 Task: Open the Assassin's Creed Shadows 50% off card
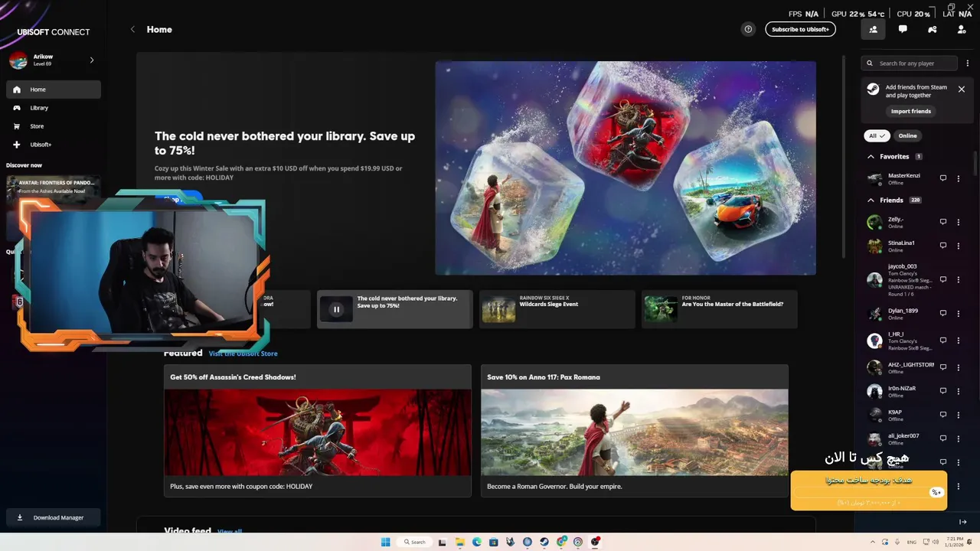[x=318, y=431]
